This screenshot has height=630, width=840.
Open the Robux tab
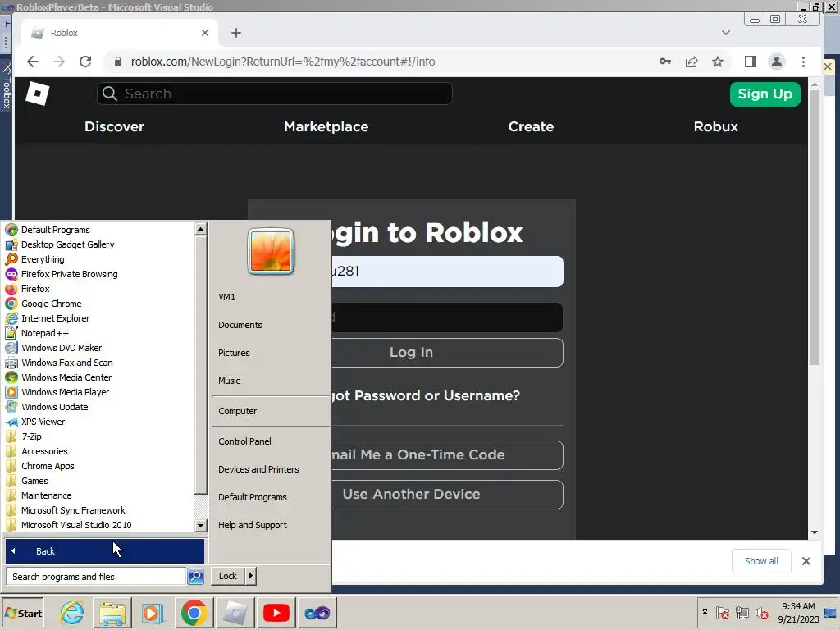[x=715, y=126]
